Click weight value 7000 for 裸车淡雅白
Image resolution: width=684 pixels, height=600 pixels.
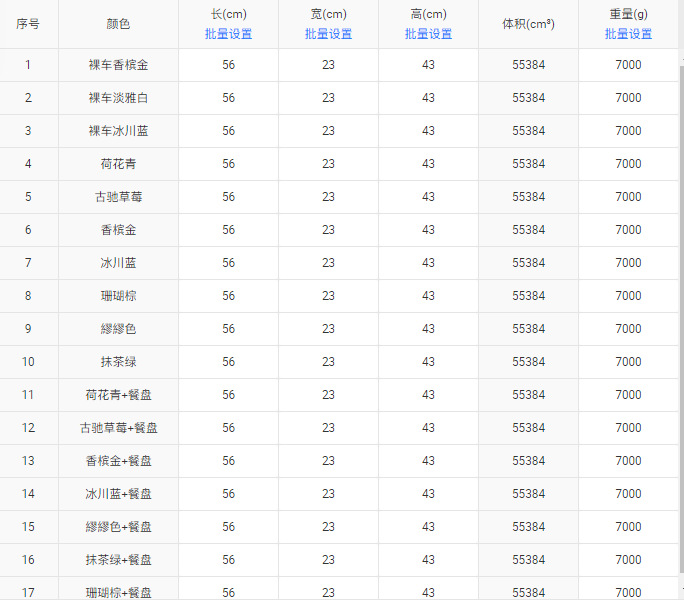point(628,98)
